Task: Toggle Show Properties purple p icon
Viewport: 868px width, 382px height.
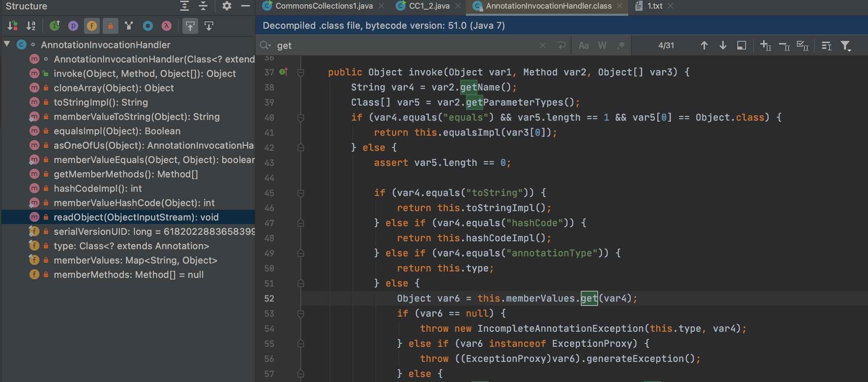Action: point(73,26)
